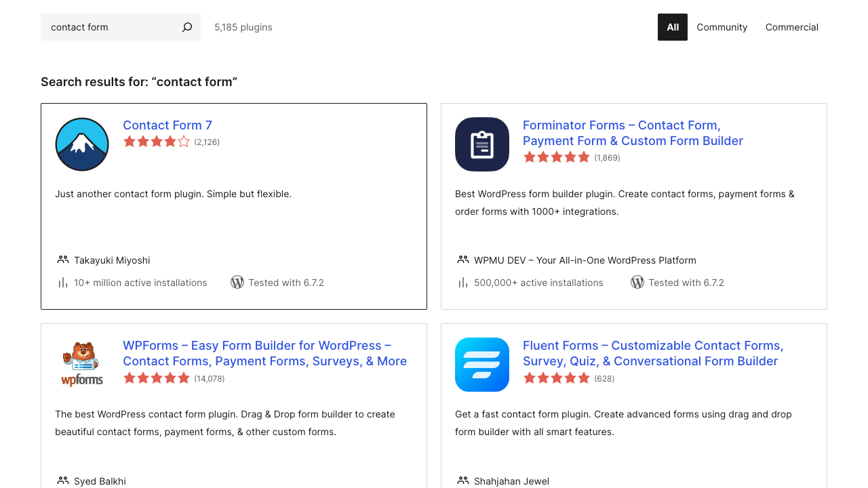Image resolution: width=868 pixels, height=488 pixels.
Task: Click inside the contact form search field
Action: coord(108,27)
